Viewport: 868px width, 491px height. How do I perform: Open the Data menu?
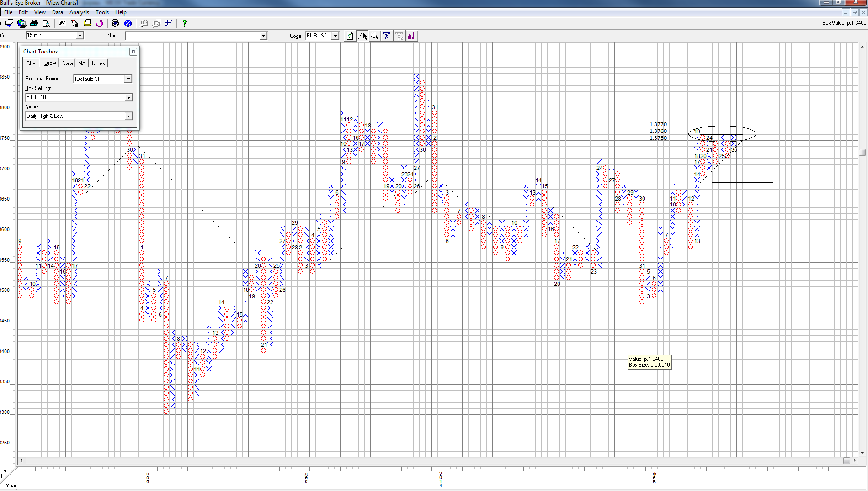pyautogui.click(x=58, y=12)
